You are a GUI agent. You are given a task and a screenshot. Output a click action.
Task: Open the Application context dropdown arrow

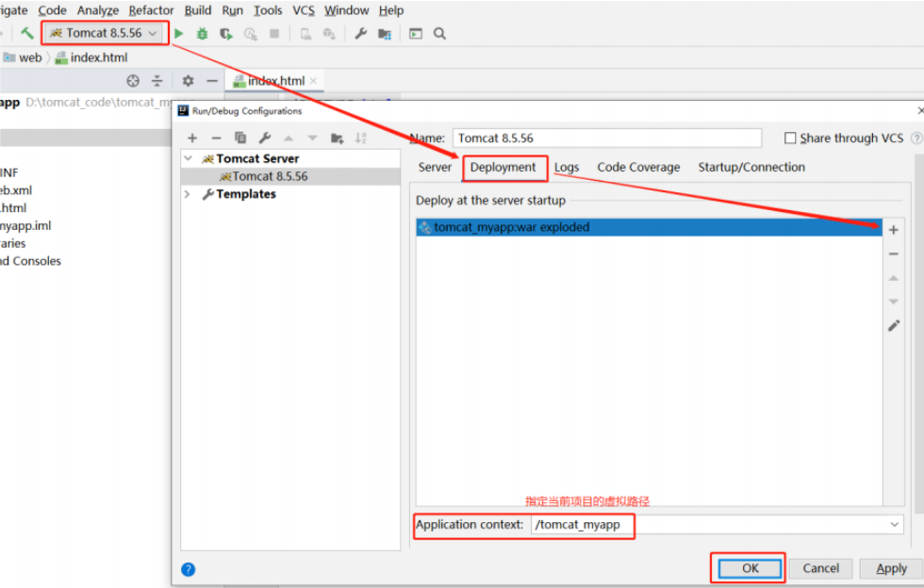pos(895,524)
